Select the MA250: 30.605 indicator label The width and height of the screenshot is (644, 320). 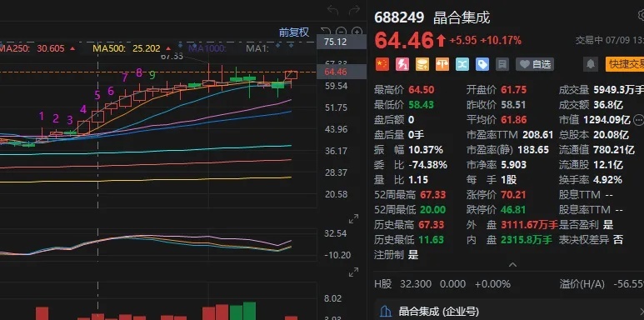point(32,48)
